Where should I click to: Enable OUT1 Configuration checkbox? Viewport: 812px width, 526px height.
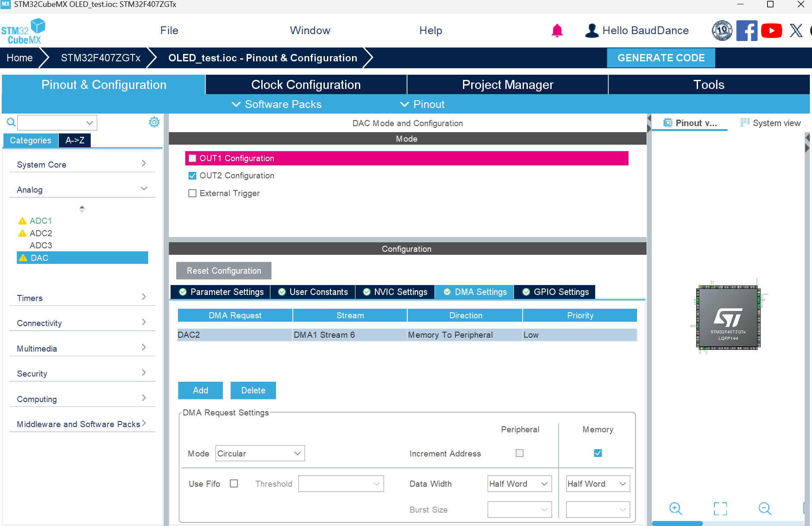193,158
